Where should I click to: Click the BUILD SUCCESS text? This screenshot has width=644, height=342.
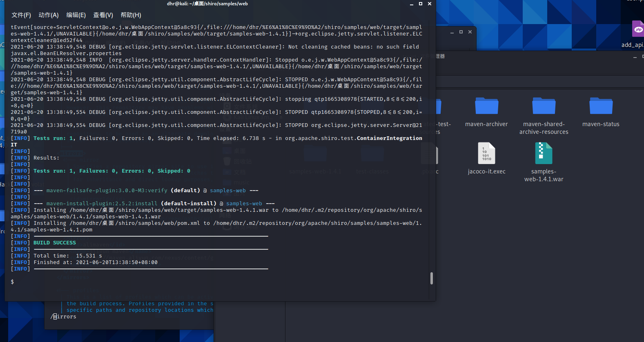point(55,243)
